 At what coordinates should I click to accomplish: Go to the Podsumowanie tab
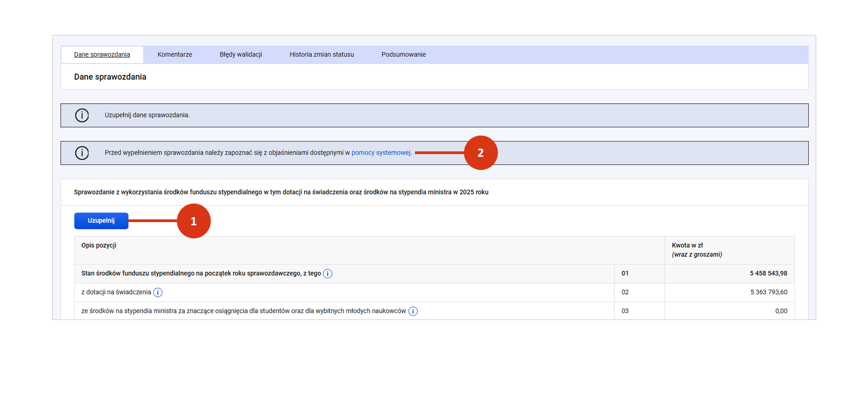tap(403, 54)
